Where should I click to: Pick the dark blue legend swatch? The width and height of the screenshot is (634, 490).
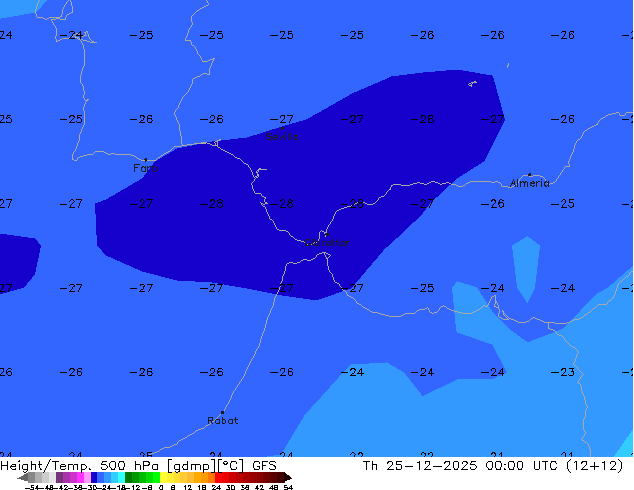pyautogui.click(x=94, y=477)
